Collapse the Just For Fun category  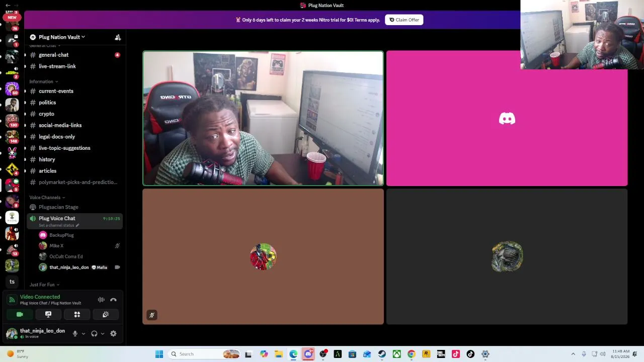(x=44, y=285)
